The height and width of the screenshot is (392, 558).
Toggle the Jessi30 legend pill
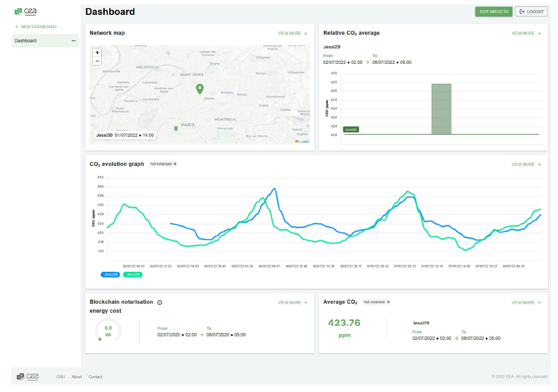click(110, 274)
